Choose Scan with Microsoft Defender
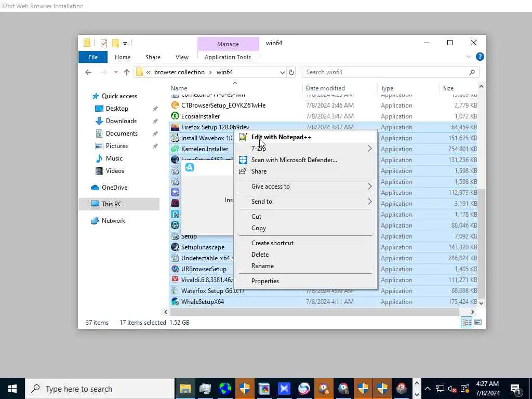This screenshot has height=399, width=532. [294, 160]
